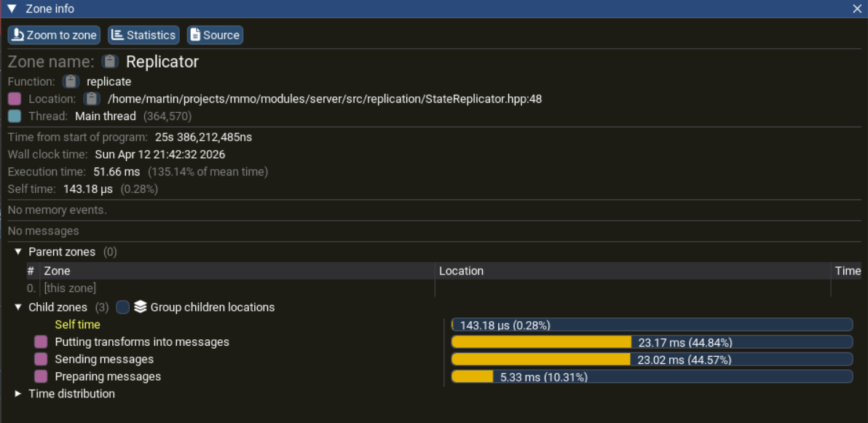Click wall clock time Sun Apr 12 21:42:32 2026
Screen dimensions: 868x423
click(x=160, y=154)
